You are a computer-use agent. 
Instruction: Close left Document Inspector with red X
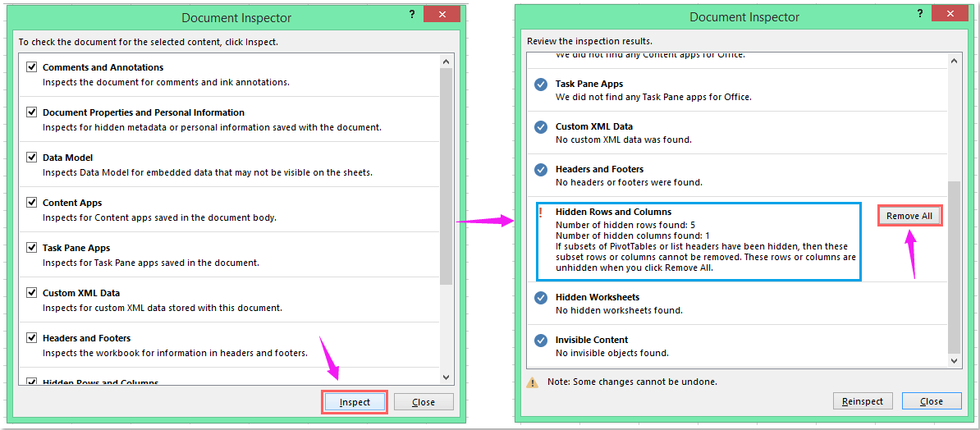(442, 14)
